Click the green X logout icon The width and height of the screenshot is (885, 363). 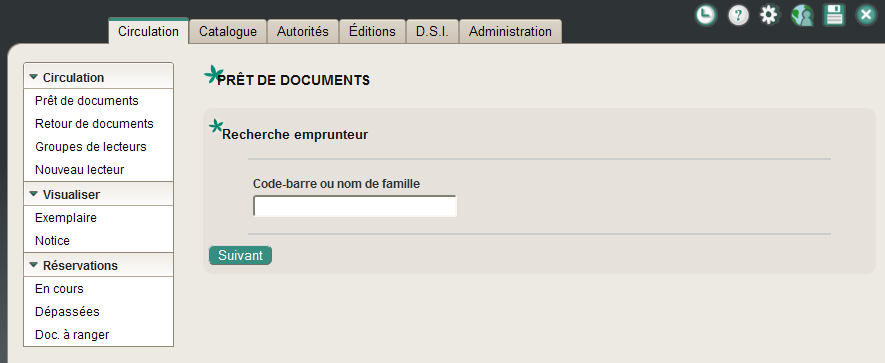866,15
